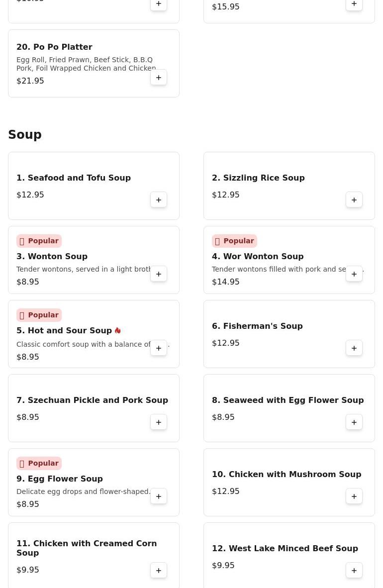Add Wor Wonton Soup to cart
This screenshot has width=383, height=588.
tap(354, 274)
